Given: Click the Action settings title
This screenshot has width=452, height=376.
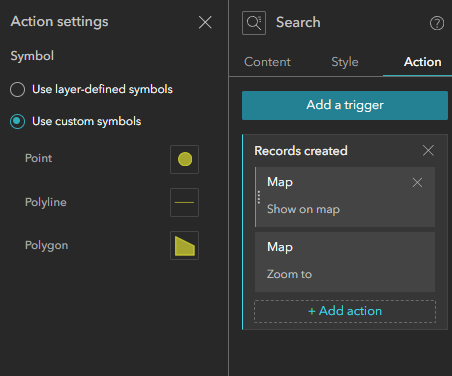Looking at the screenshot, I should pyautogui.click(x=59, y=22).
